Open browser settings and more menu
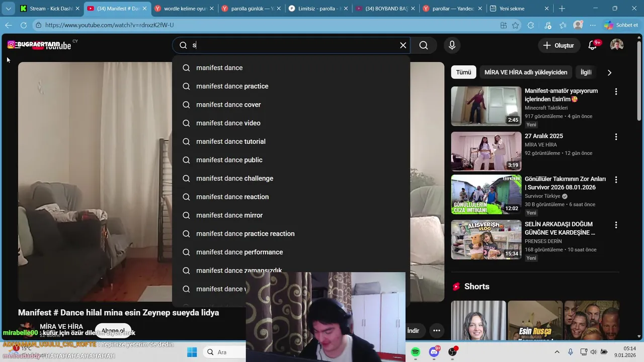The height and width of the screenshot is (362, 644). pos(593,25)
